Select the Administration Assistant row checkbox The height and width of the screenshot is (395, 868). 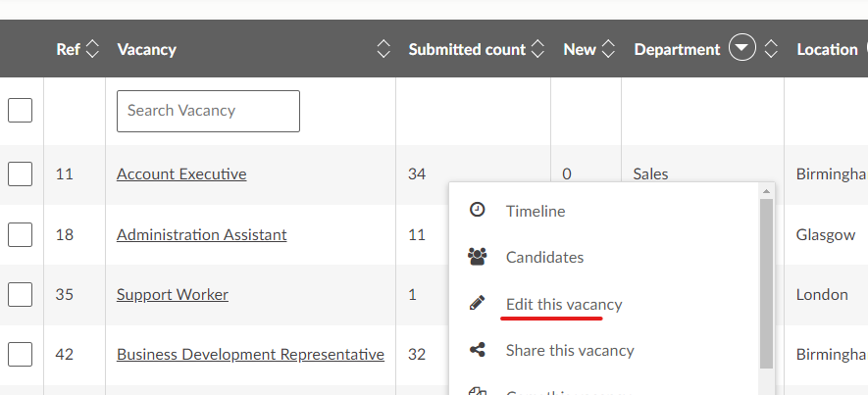pyautogui.click(x=21, y=235)
